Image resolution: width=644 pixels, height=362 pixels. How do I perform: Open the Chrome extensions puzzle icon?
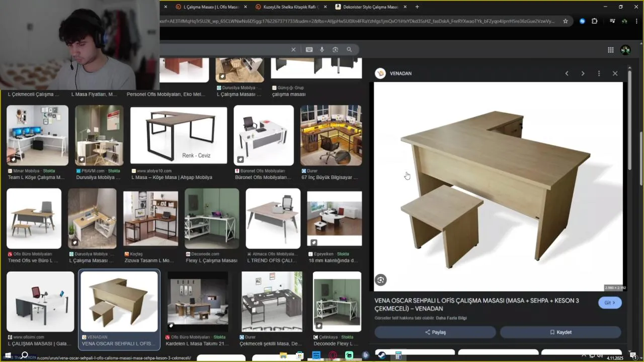click(x=594, y=21)
